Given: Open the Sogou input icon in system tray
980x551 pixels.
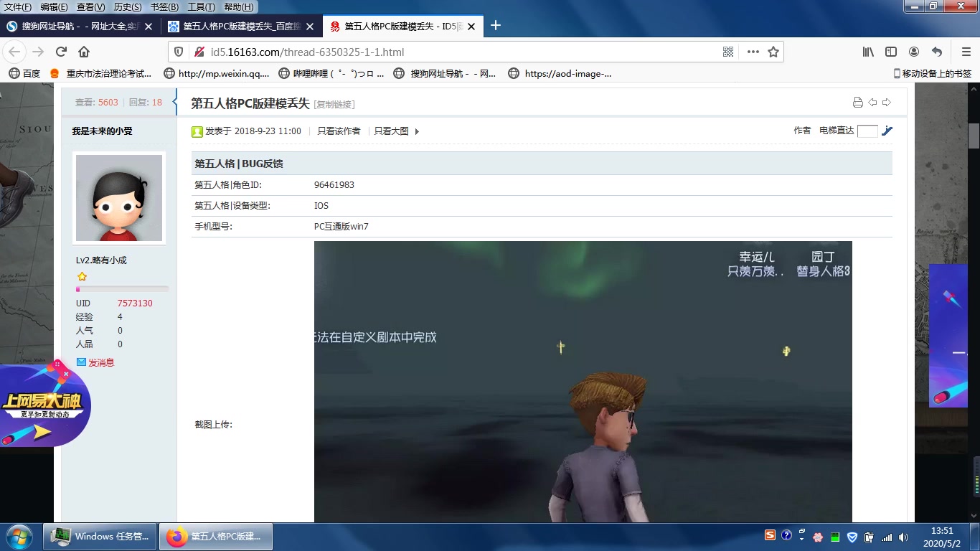Looking at the screenshot, I should point(770,536).
